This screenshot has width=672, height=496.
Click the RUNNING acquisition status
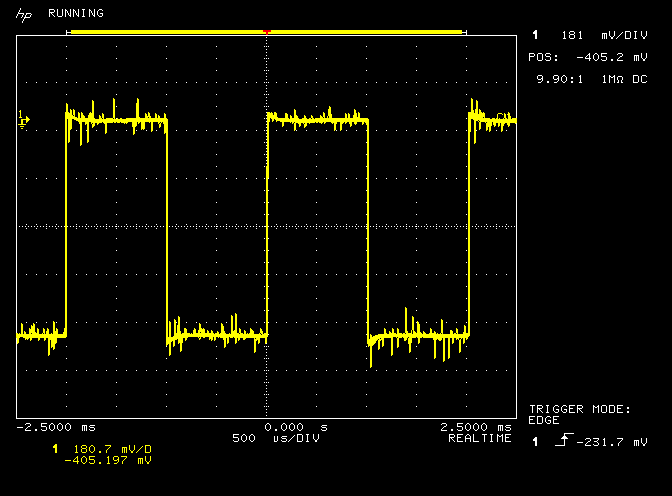tap(76, 14)
